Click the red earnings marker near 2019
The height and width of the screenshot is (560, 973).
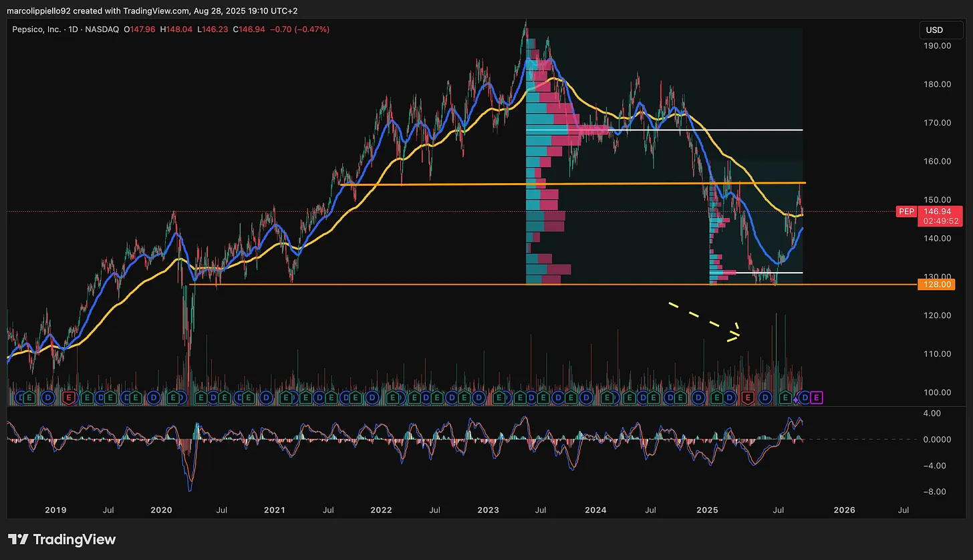point(68,398)
